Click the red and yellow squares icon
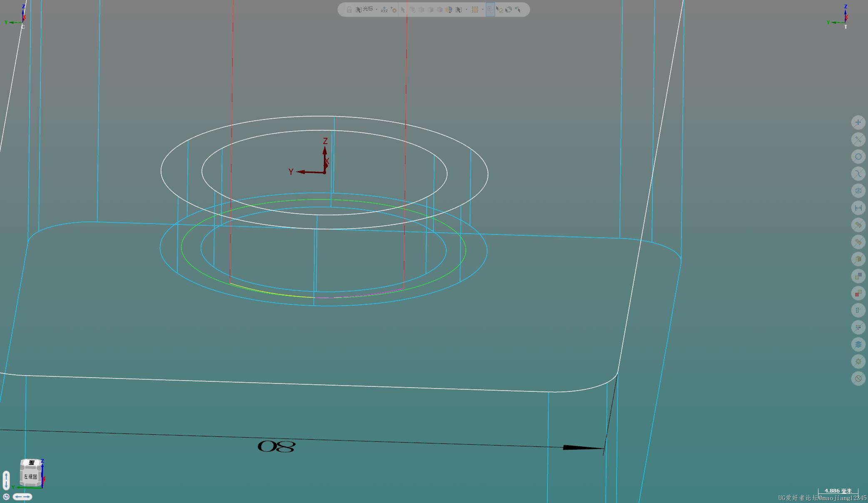This screenshot has height=503, width=868. (858, 293)
